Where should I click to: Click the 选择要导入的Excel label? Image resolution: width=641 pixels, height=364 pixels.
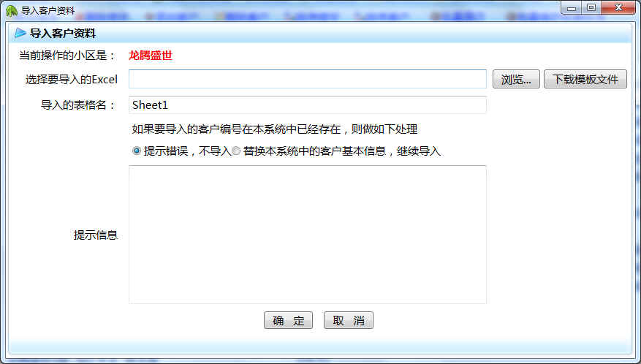72,80
